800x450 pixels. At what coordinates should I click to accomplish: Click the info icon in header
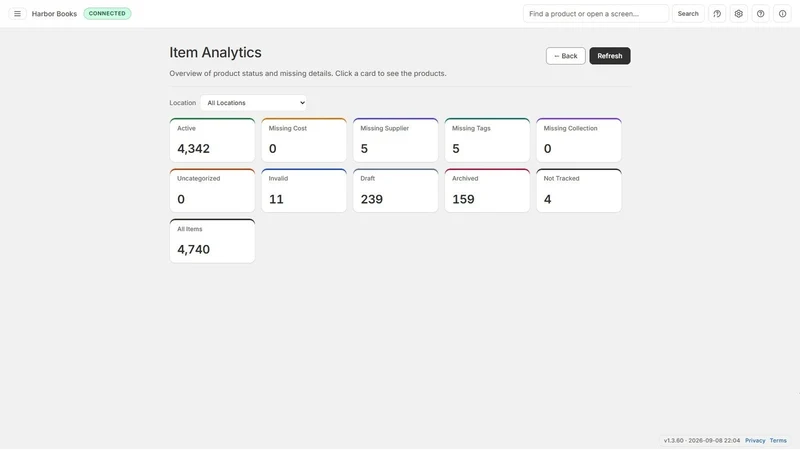782,14
